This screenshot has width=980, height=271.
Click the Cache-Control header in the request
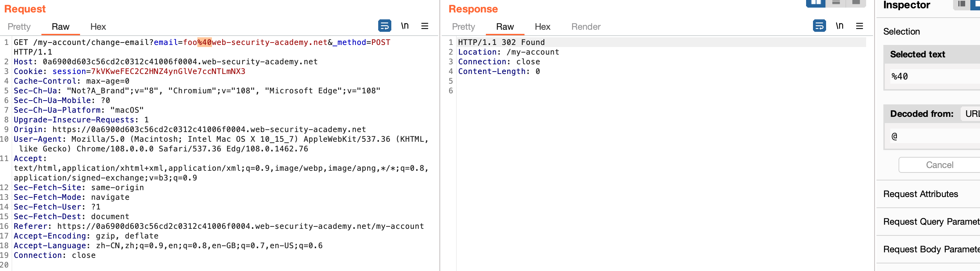pos(71,81)
